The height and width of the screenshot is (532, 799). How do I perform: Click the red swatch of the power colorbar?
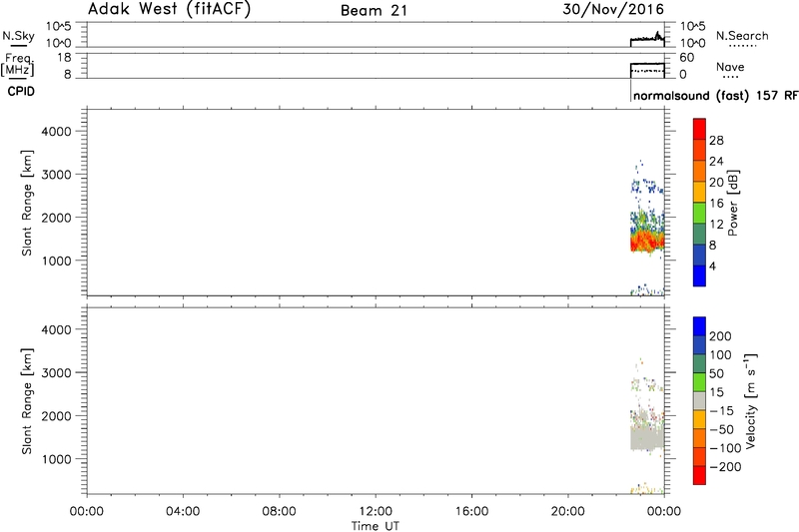pyautogui.click(x=699, y=129)
